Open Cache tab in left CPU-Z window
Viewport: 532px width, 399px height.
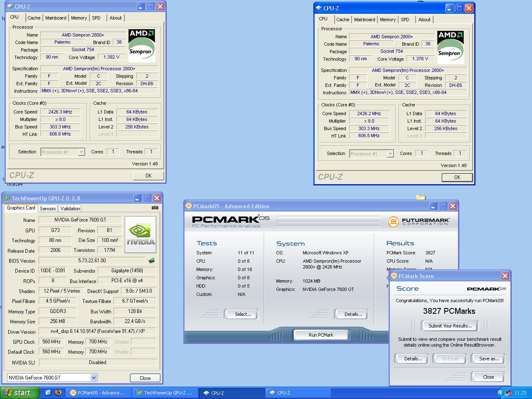coord(34,18)
